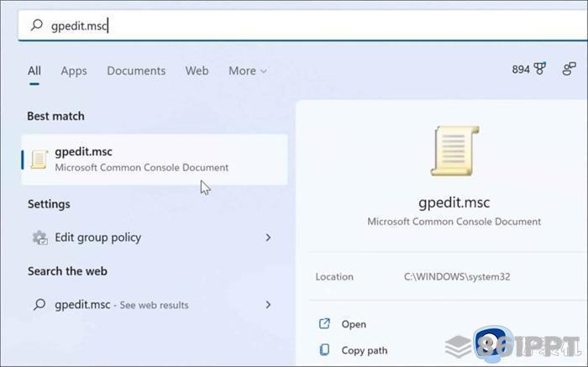Screen dimensions: 588x367
Task: Expand the Edit group policy chevron
Action: click(268, 238)
